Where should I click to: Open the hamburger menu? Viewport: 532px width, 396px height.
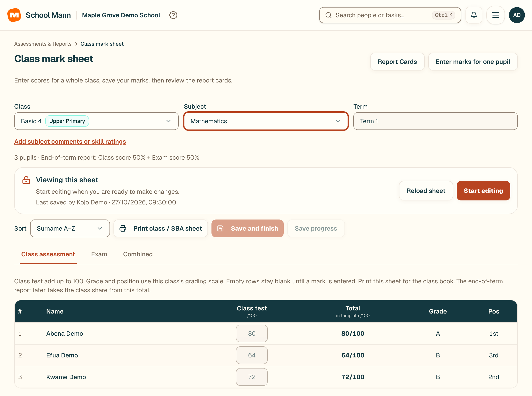coord(496,15)
